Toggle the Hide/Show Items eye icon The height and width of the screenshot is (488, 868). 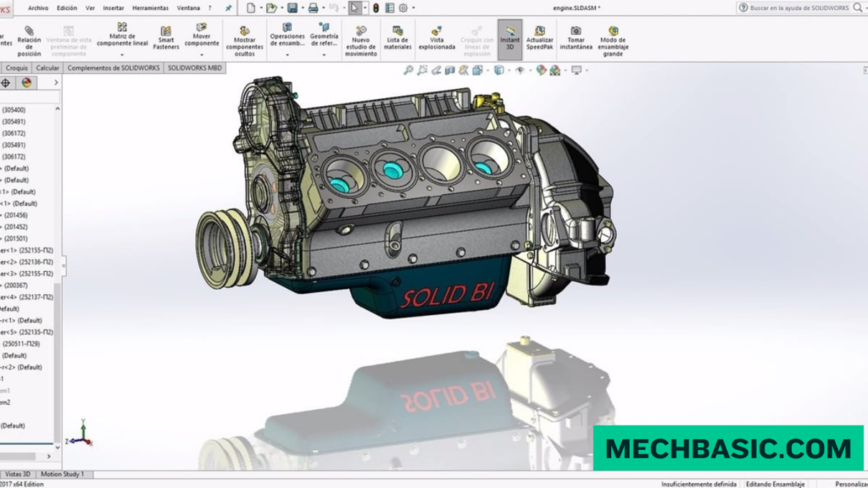tap(520, 70)
